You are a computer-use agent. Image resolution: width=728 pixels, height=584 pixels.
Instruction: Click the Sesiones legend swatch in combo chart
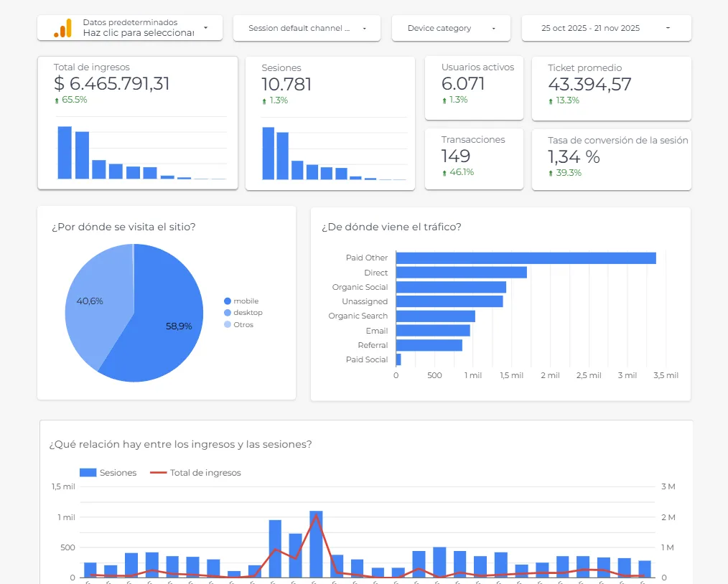tap(88, 473)
